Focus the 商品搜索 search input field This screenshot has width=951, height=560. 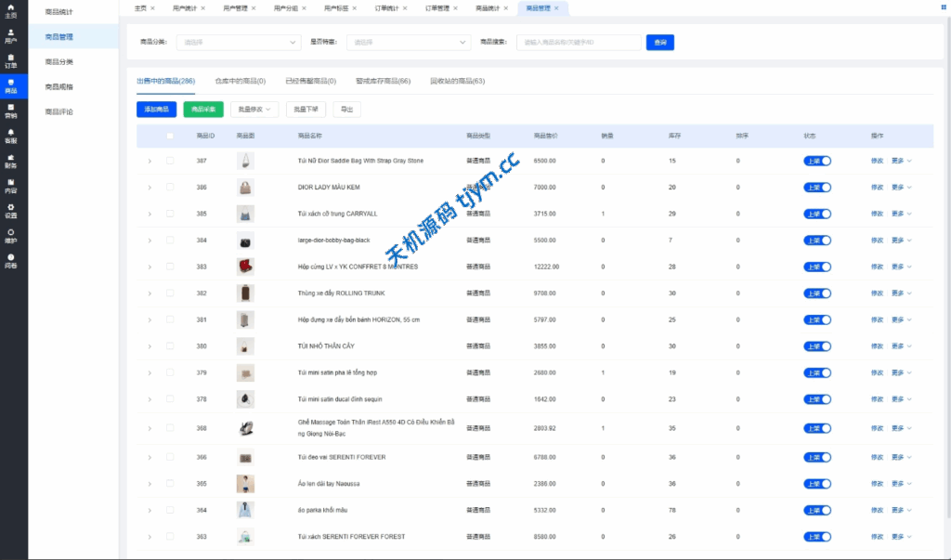click(579, 43)
